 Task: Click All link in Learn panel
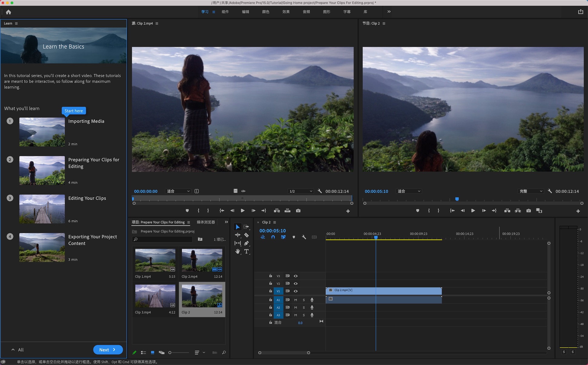[x=18, y=350]
